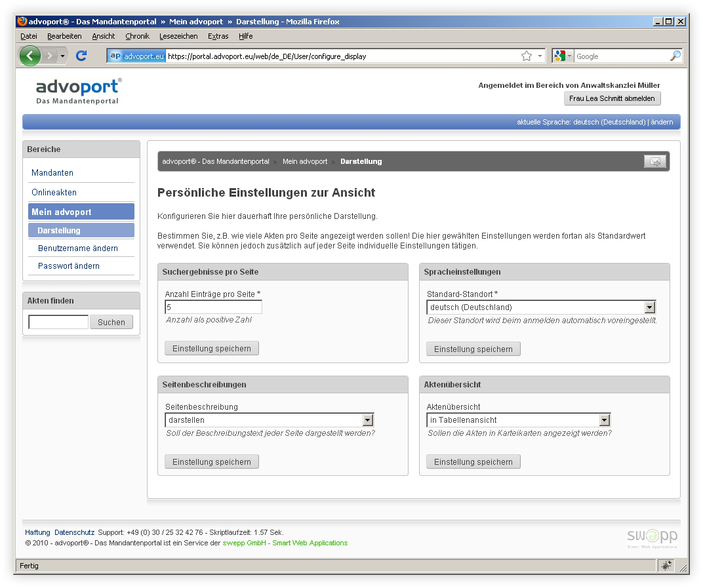703x588 pixels.
Task: Open Onlineakten in the sidebar
Action: (x=54, y=192)
